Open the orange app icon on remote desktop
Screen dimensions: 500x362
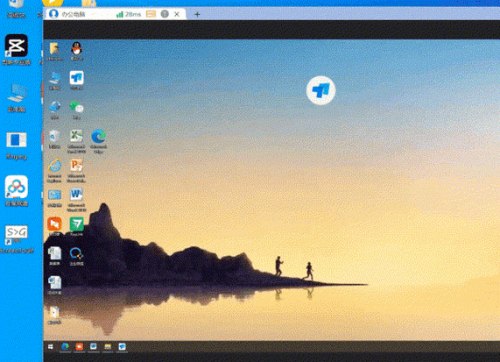click(x=54, y=224)
